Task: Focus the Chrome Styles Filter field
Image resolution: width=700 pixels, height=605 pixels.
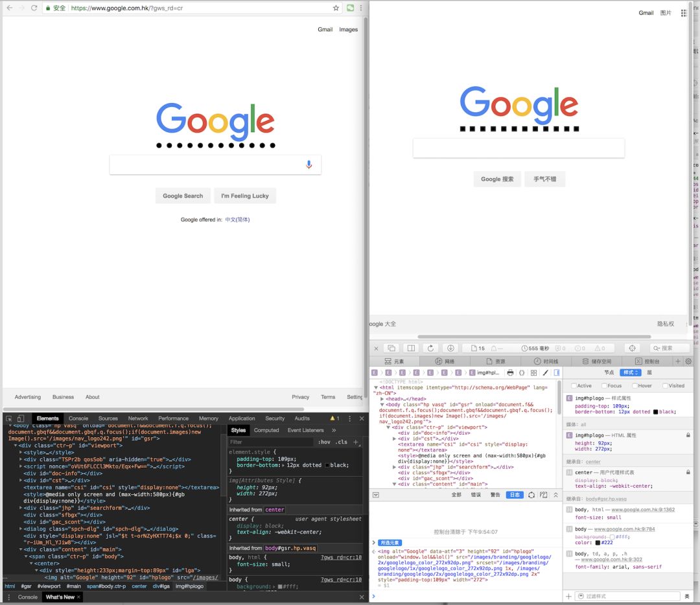Action: tap(270, 442)
